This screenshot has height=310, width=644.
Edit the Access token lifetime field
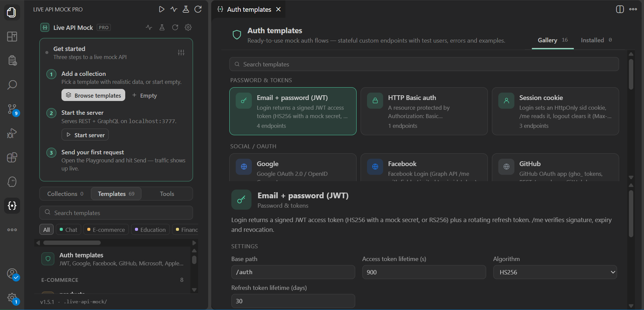424,272
